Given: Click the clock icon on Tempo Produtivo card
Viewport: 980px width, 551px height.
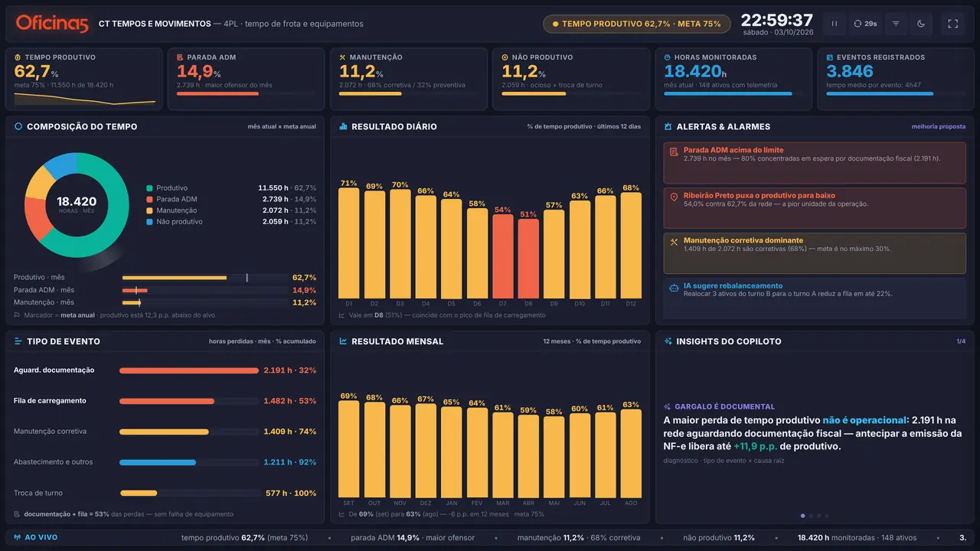Looking at the screenshot, I should (18, 57).
